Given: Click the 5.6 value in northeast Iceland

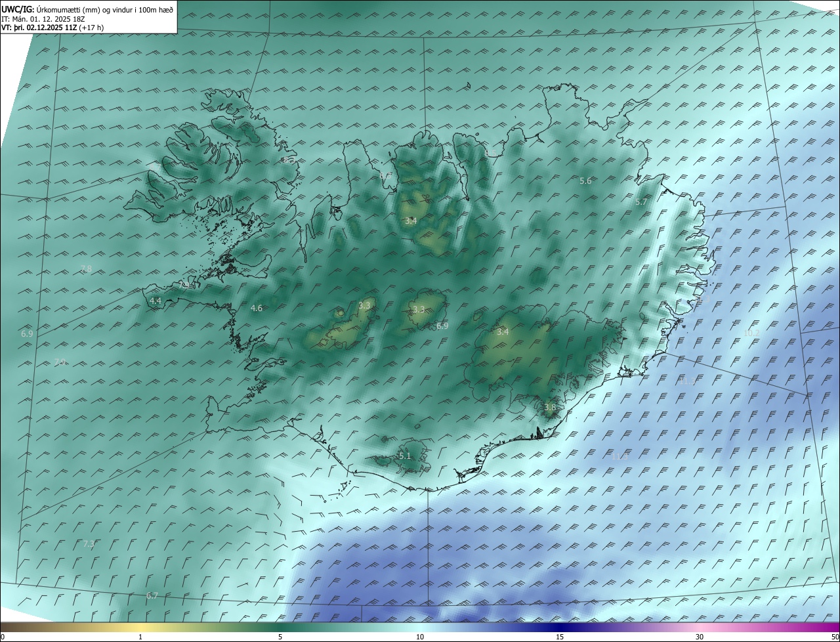Looking at the screenshot, I should coord(585,181).
